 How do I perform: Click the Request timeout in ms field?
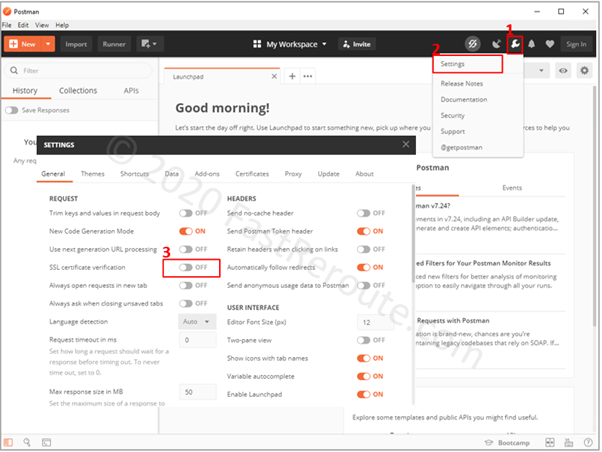196,341
